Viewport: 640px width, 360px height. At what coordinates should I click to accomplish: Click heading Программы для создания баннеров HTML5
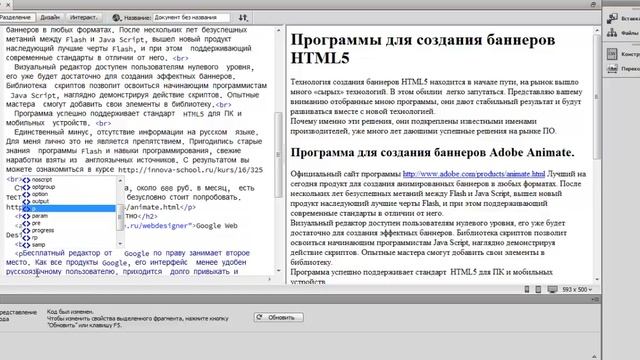tap(423, 49)
